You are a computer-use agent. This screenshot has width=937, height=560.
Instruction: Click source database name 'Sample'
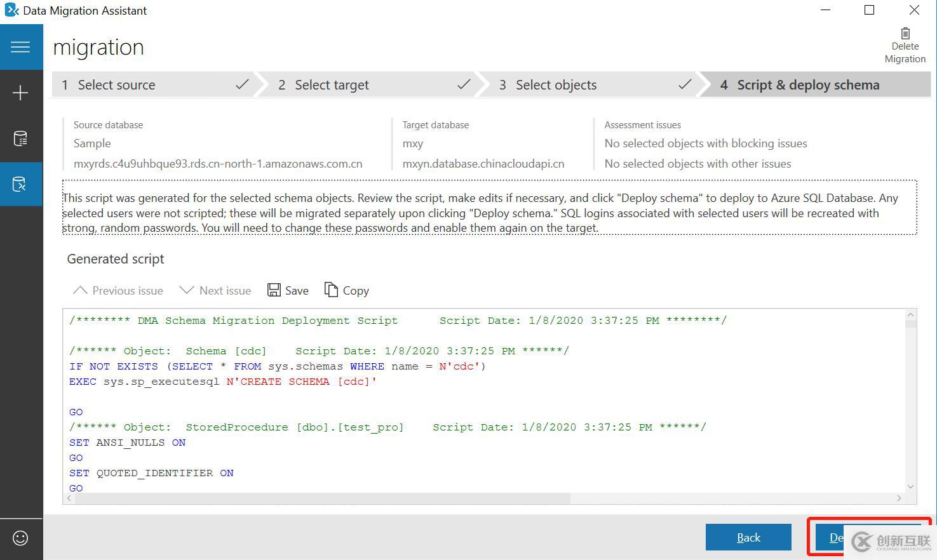[92, 143]
